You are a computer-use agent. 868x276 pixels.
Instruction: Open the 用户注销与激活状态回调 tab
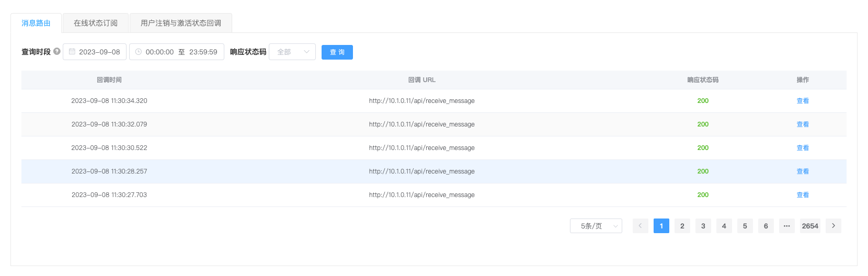181,23
